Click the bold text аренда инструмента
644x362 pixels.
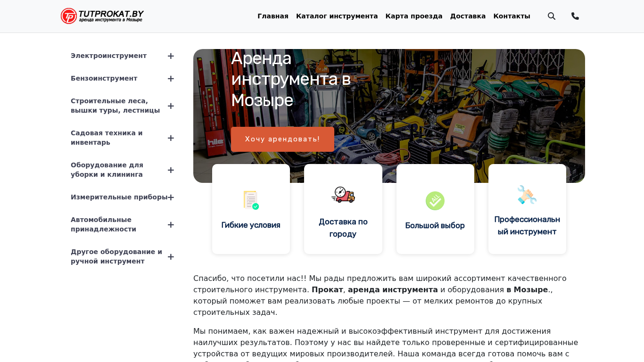click(393, 290)
